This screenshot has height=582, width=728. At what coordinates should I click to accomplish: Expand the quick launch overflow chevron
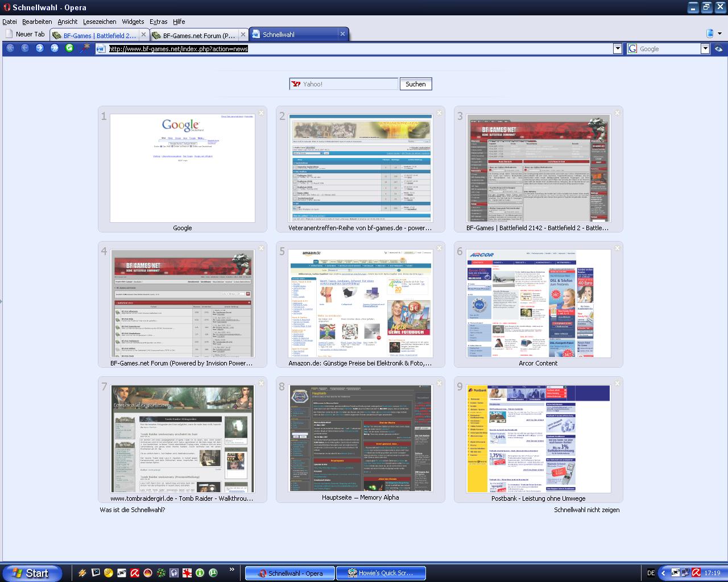(231, 569)
